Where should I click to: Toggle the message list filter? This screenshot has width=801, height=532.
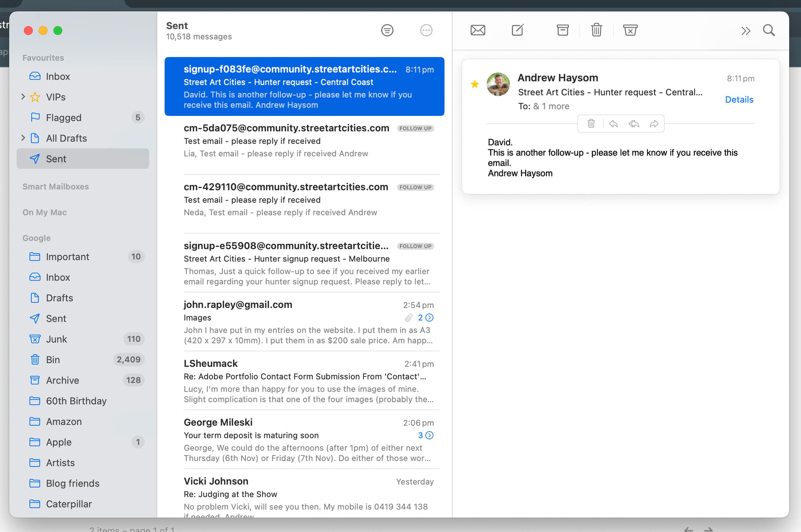pyautogui.click(x=387, y=30)
